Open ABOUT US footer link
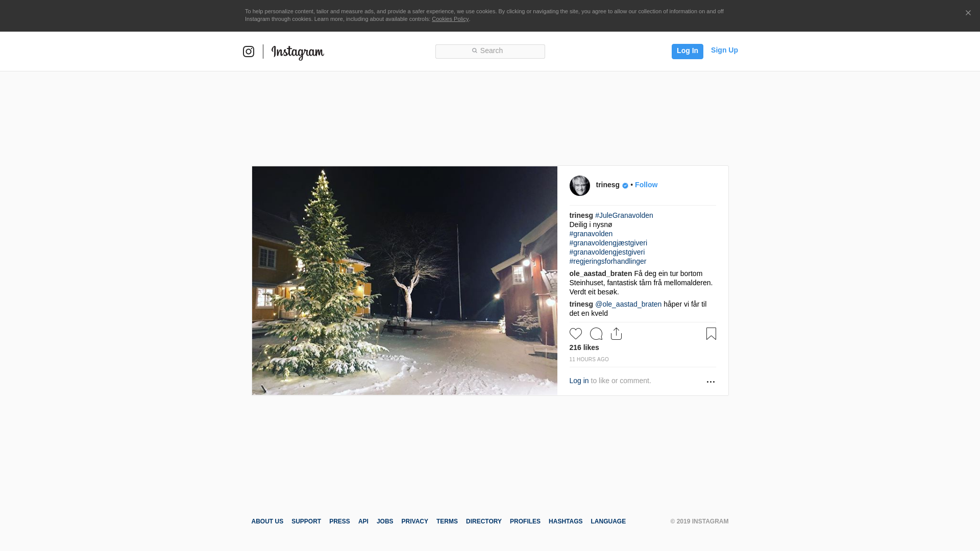980x551 pixels. [267, 521]
